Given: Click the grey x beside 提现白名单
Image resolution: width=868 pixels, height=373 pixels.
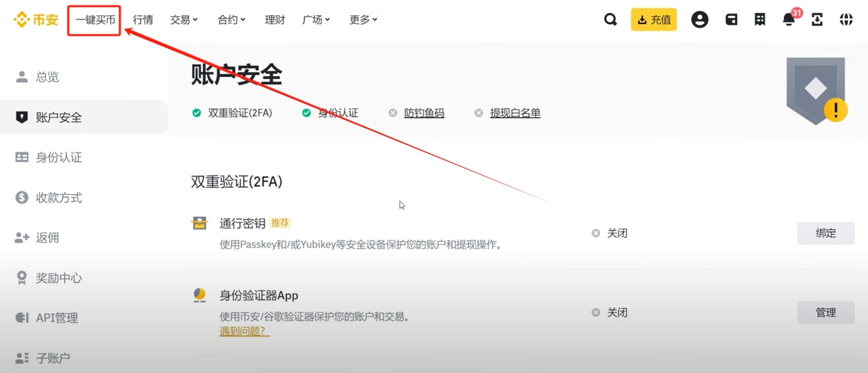Looking at the screenshot, I should [479, 113].
